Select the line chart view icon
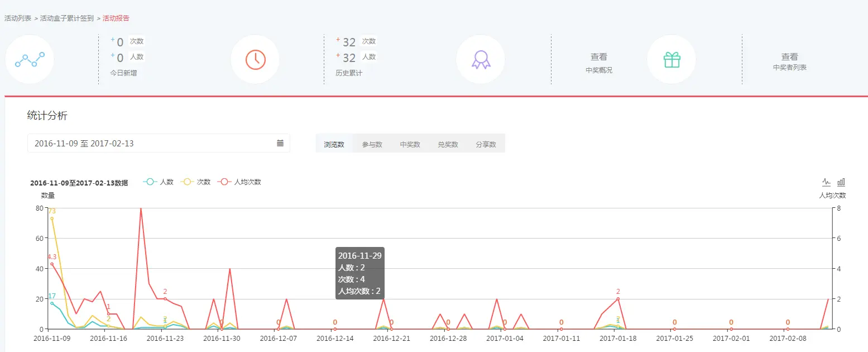Screen dimensions: 868x352 pyautogui.click(x=825, y=182)
